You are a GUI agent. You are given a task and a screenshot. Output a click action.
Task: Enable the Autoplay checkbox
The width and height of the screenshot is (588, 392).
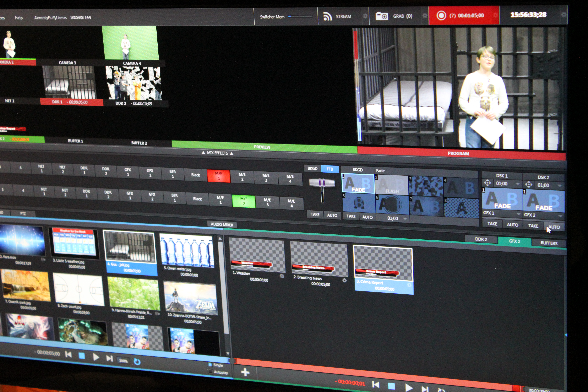[211, 371]
